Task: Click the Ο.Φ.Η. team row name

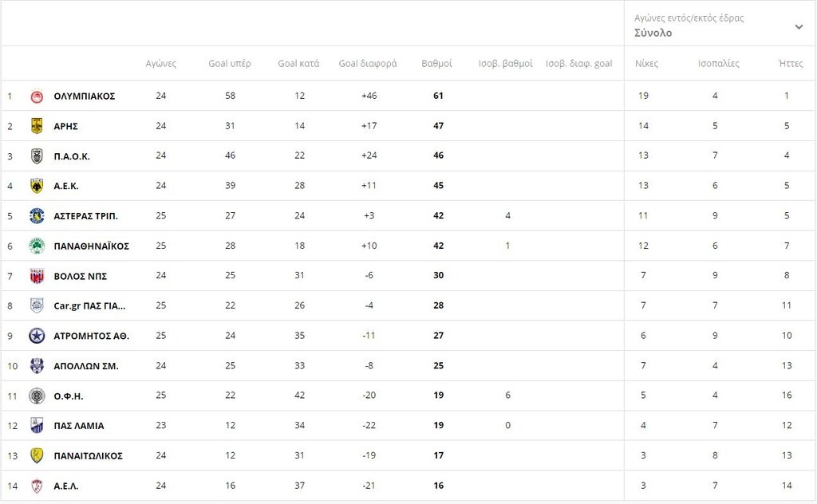Action: (69, 396)
